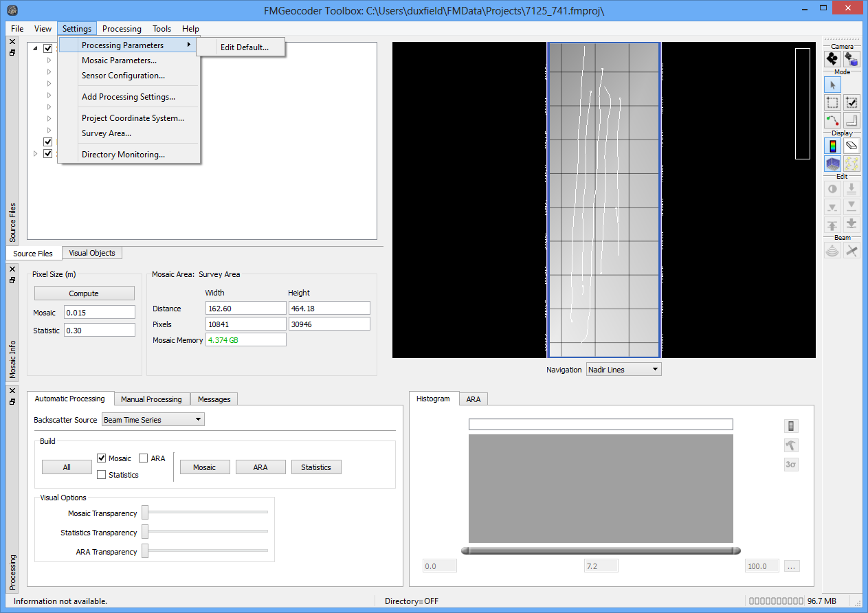
Task: Open the Navigation Nadir Lines dropdown
Action: pyautogui.click(x=623, y=370)
